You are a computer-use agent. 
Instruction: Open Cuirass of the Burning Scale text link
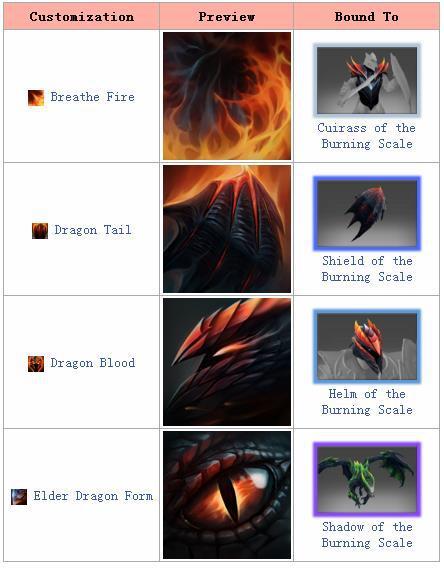click(x=367, y=136)
